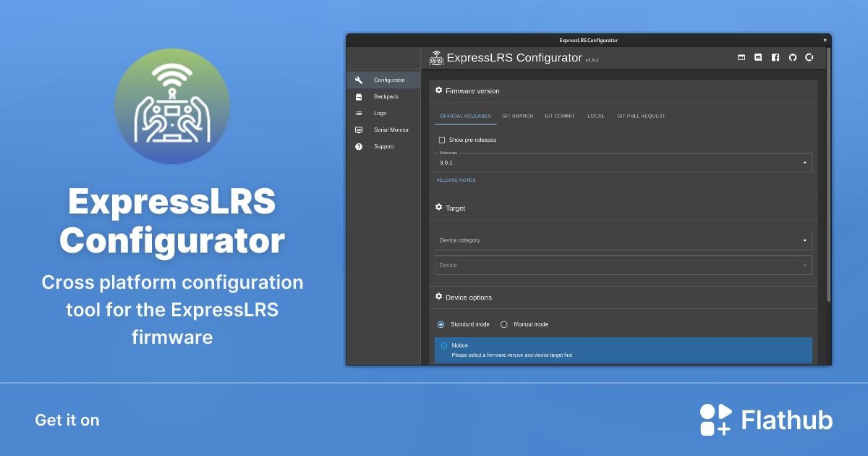Open the ExpressLRS GitHub page icon
868x456 pixels.
(792, 57)
